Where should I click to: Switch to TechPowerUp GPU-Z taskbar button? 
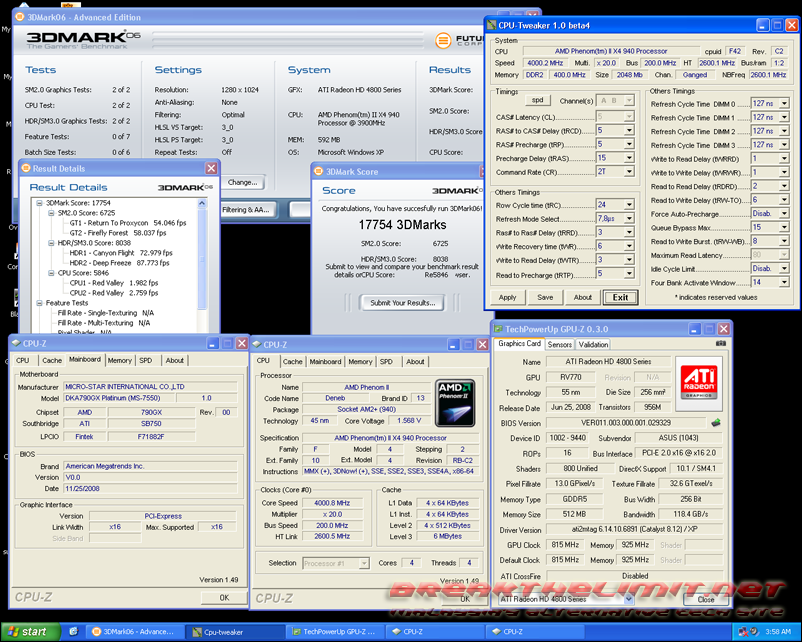click(x=333, y=632)
